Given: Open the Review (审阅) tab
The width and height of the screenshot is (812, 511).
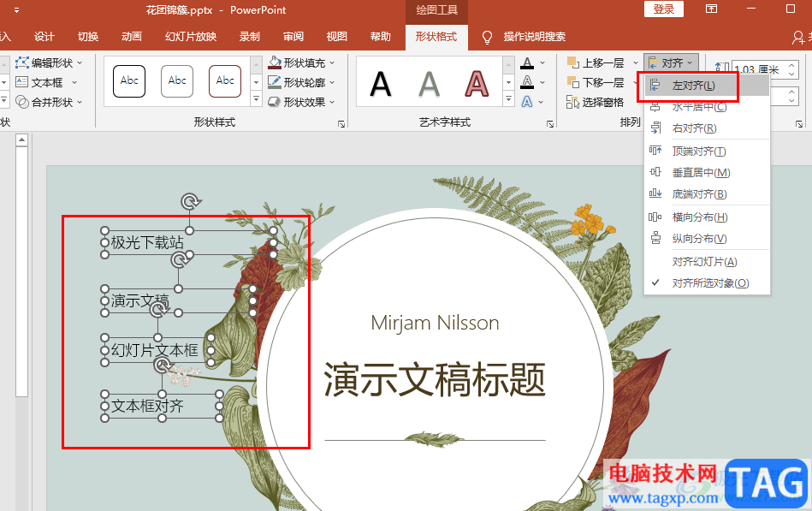Looking at the screenshot, I should [293, 37].
